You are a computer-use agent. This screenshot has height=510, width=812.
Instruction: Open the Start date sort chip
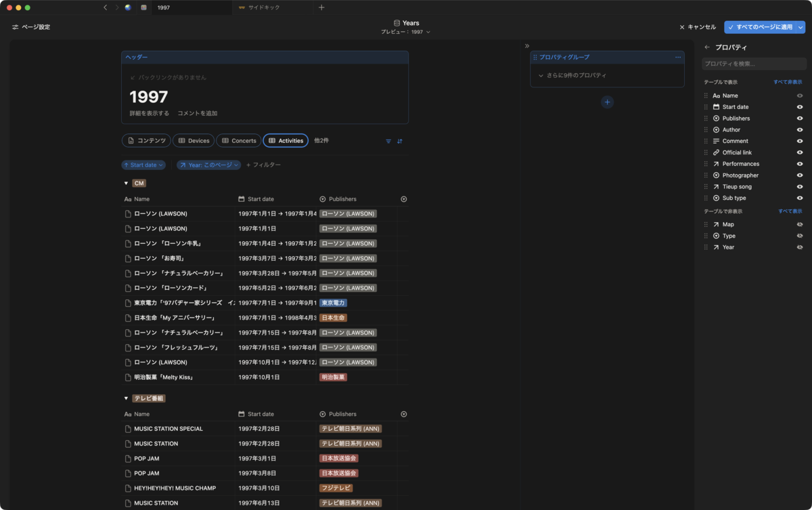(x=143, y=165)
